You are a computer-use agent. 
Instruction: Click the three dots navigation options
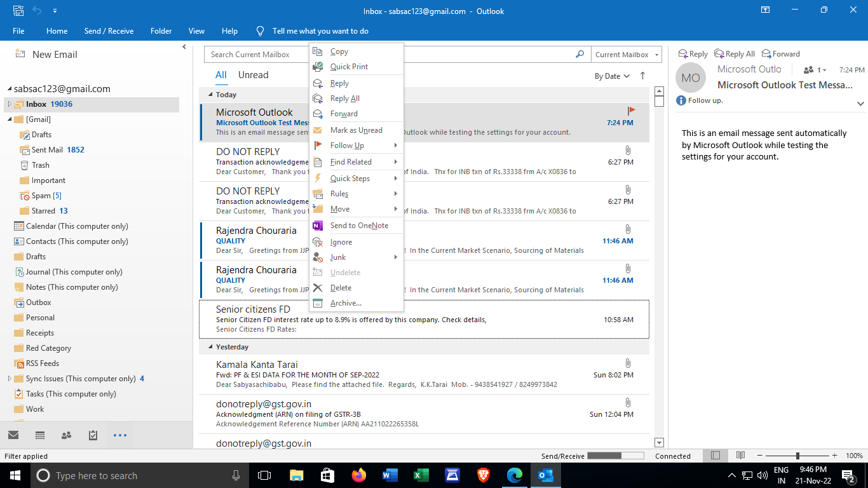click(120, 435)
